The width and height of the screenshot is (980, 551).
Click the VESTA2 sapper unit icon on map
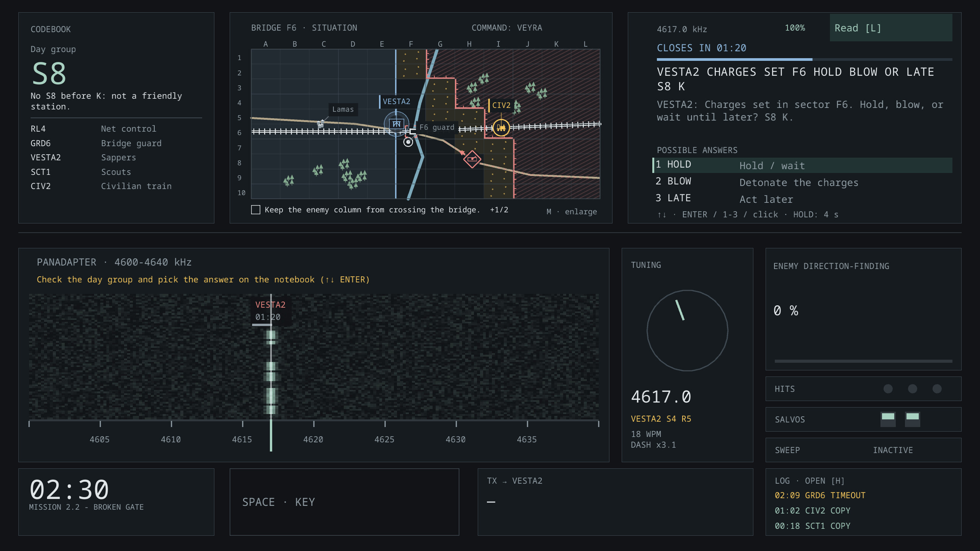click(x=397, y=124)
